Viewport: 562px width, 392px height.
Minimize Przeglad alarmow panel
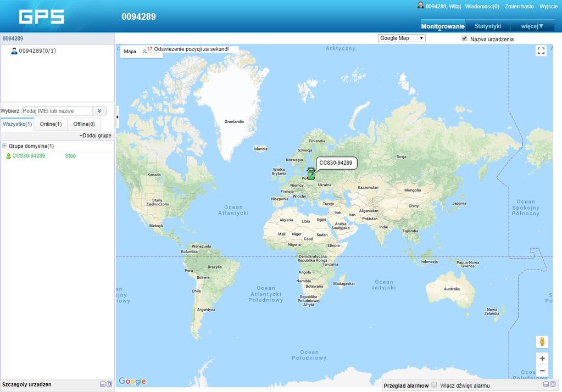pos(546,384)
